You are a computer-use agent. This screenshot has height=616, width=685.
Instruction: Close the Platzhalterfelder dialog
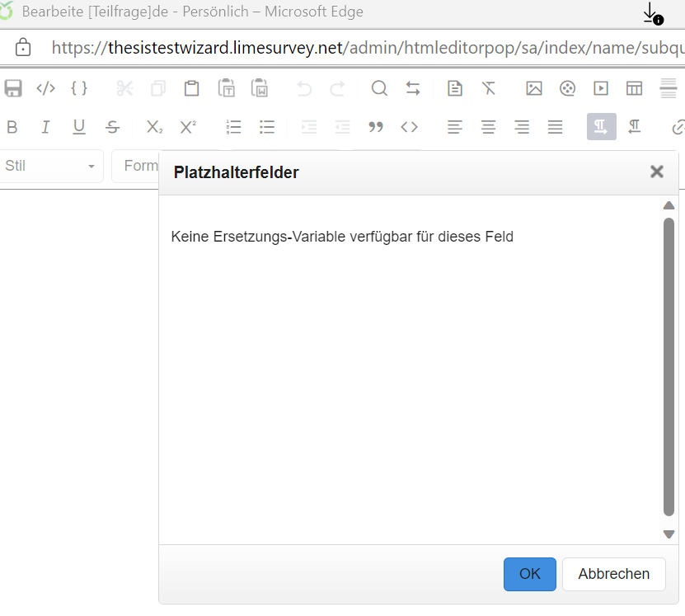coord(657,172)
